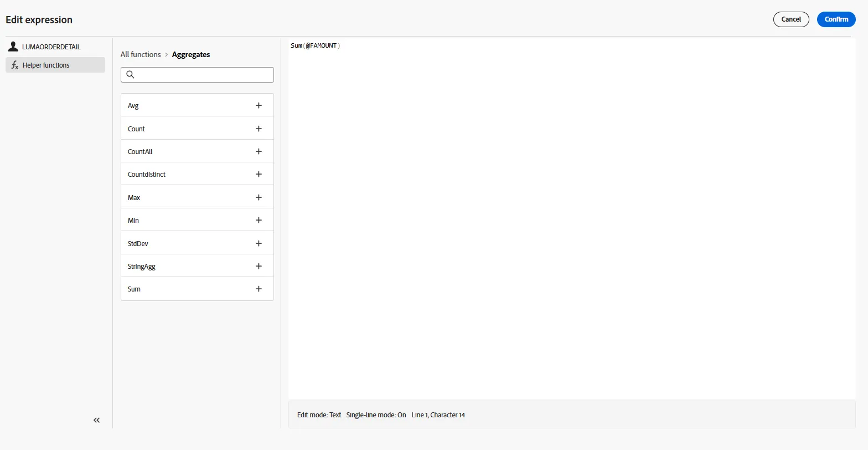The height and width of the screenshot is (450, 868).
Task: Select Helper functions in sidebar
Action: pyautogui.click(x=55, y=65)
